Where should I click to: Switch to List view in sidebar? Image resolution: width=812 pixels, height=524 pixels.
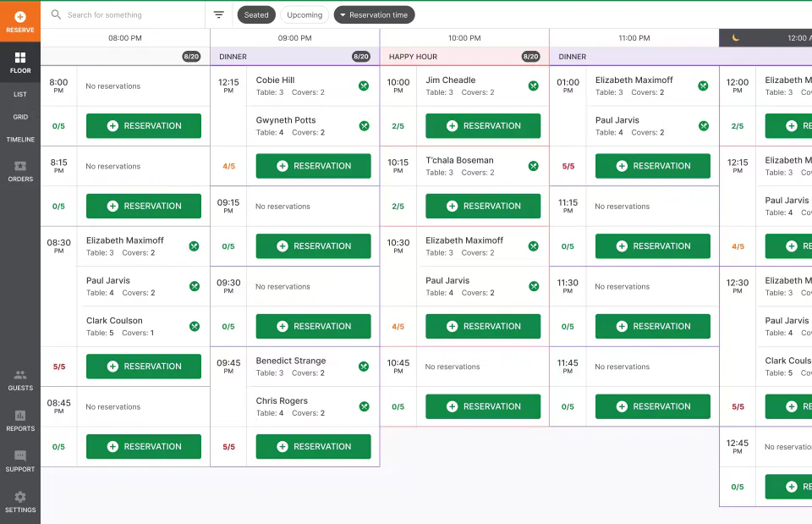(x=20, y=94)
